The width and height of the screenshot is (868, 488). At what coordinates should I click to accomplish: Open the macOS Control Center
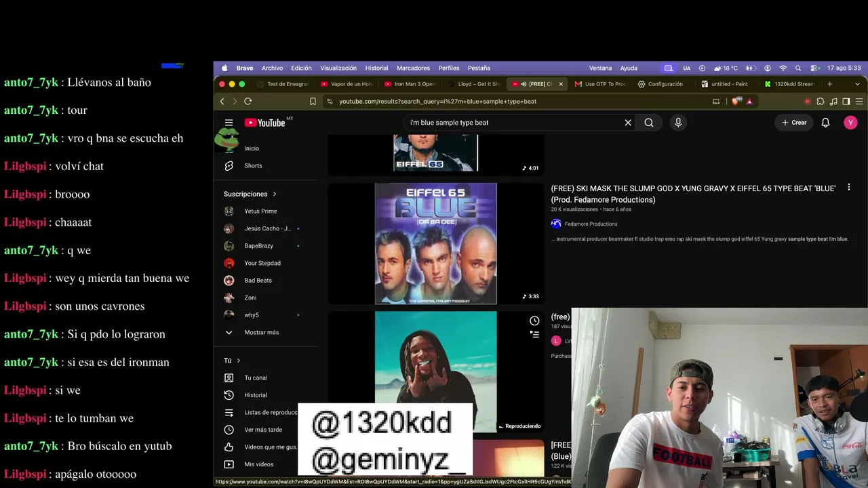click(813, 68)
